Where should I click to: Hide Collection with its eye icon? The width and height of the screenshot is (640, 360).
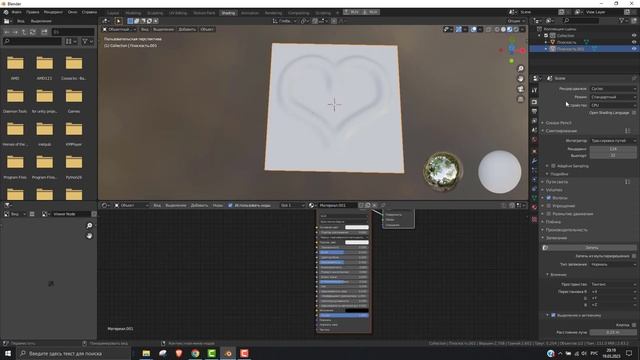pos(634,36)
